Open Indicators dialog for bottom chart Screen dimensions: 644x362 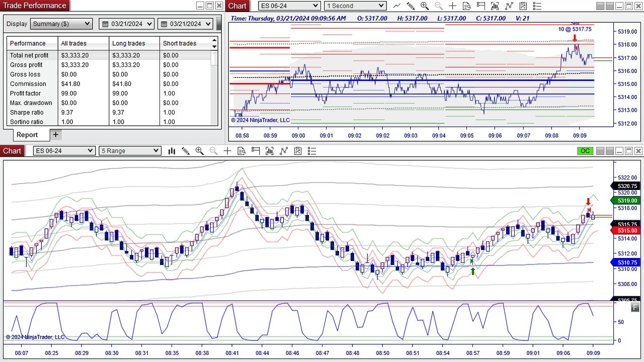click(284, 151)
